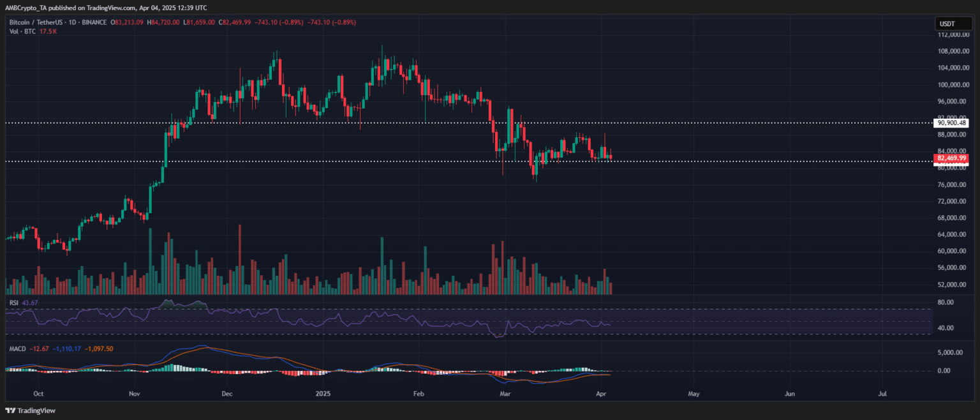The image size is (980, 420).
Task: Click the 40.00 RSI scale label
Action: 946,327
